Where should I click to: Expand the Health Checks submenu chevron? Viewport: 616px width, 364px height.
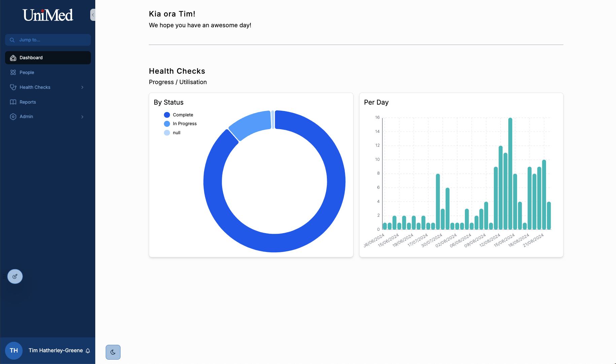pos(82,87)
